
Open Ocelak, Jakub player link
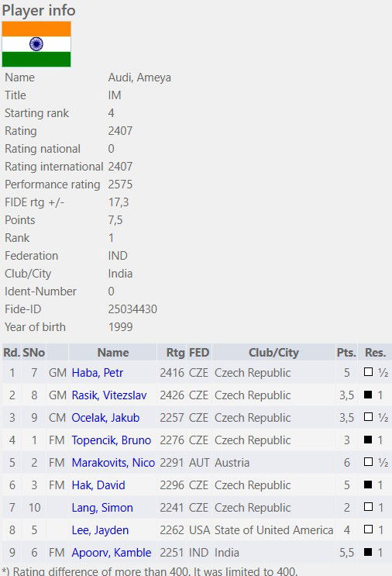click(x=105, y=418)
